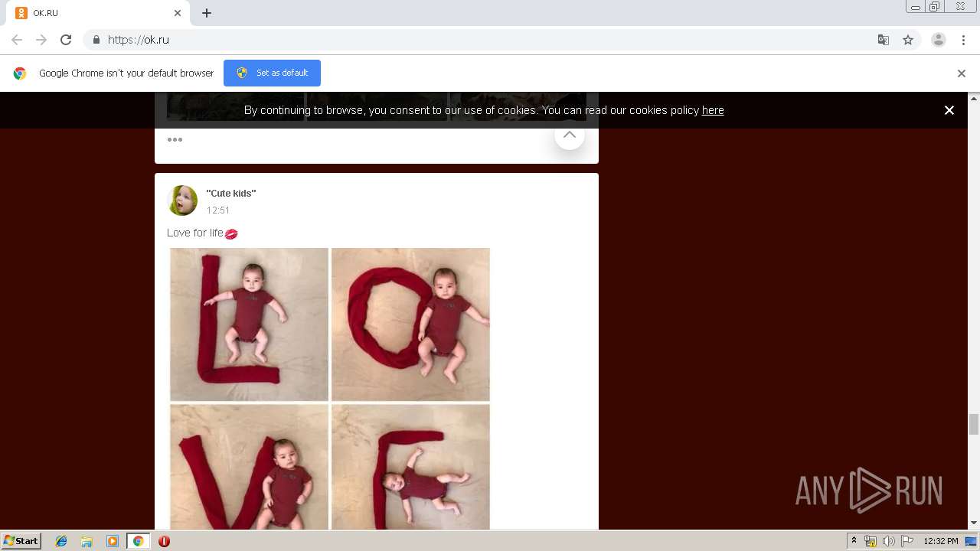
Task: Click the padlock site info icon
Action: pyautogui.click(x=96, y=40)
